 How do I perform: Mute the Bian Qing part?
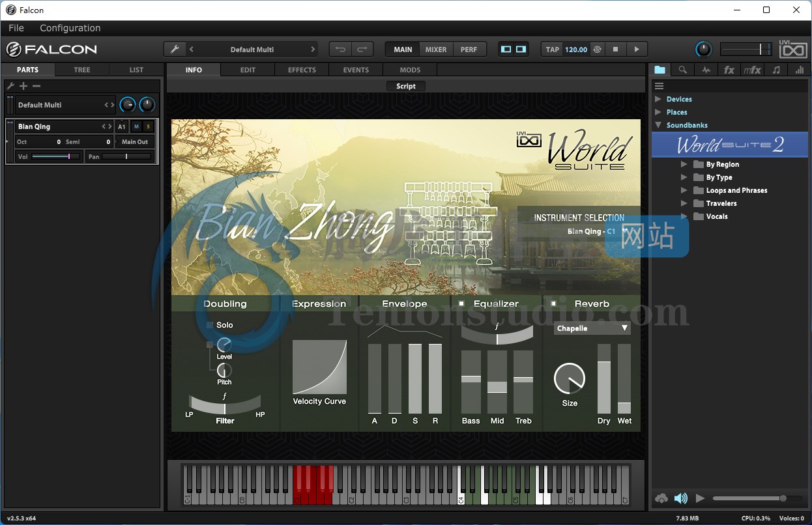tap(136, 126)
